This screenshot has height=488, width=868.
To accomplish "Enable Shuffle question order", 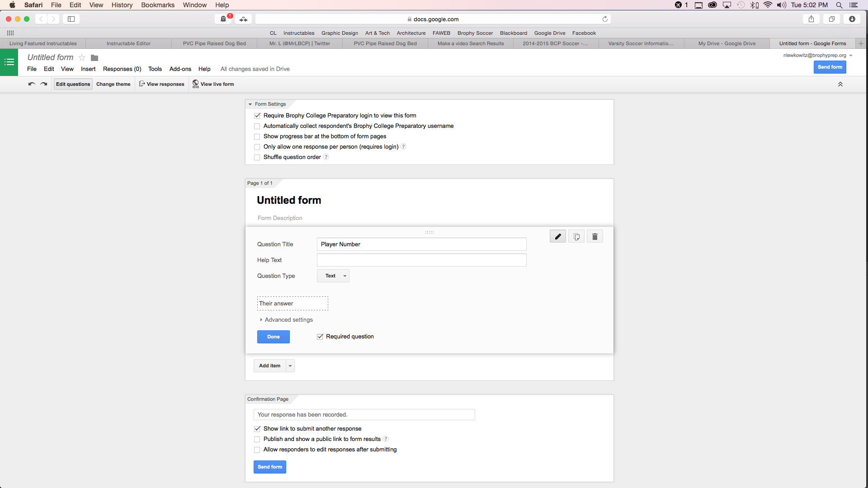I will (257, 157).
